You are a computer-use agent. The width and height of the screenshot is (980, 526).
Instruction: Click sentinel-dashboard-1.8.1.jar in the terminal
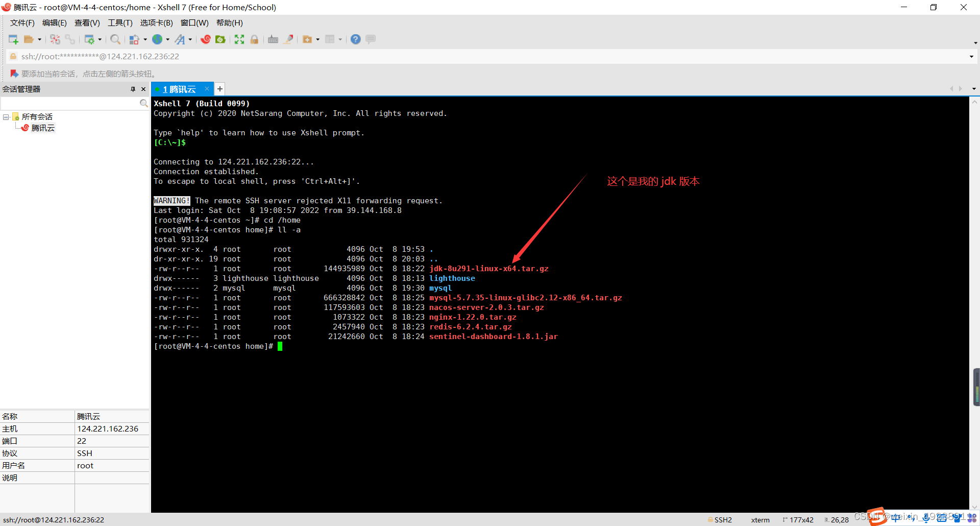[x=494, y=337]
